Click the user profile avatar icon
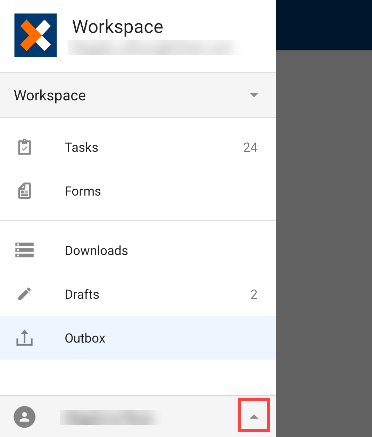This screenshot has height=437, width=372. pos(24,417)
